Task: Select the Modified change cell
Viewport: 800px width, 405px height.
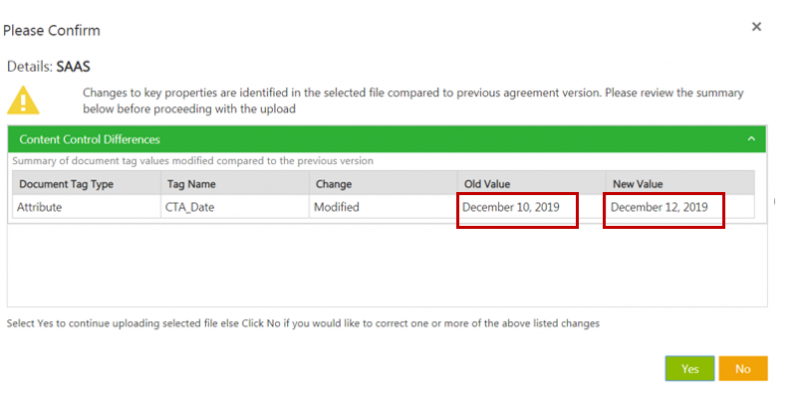Action: pyautogui.click(x=338, y=207)
